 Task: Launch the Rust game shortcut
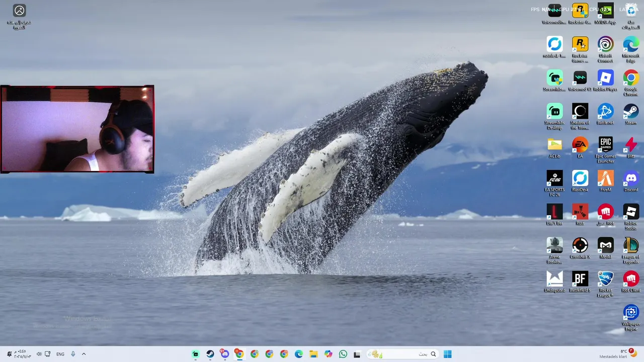(x=580, y=215)
